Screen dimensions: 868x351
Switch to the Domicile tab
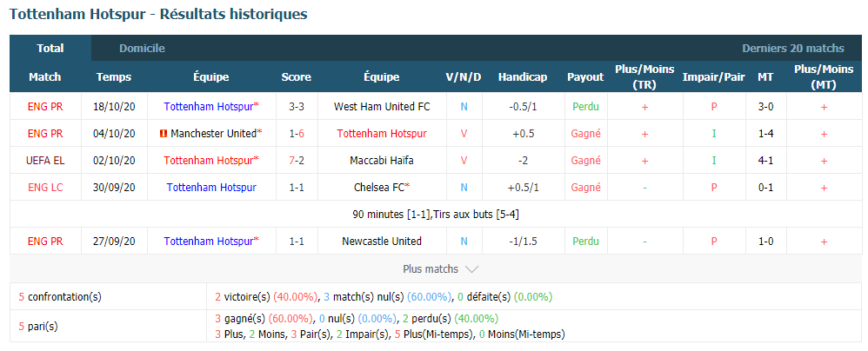(143, 48)
